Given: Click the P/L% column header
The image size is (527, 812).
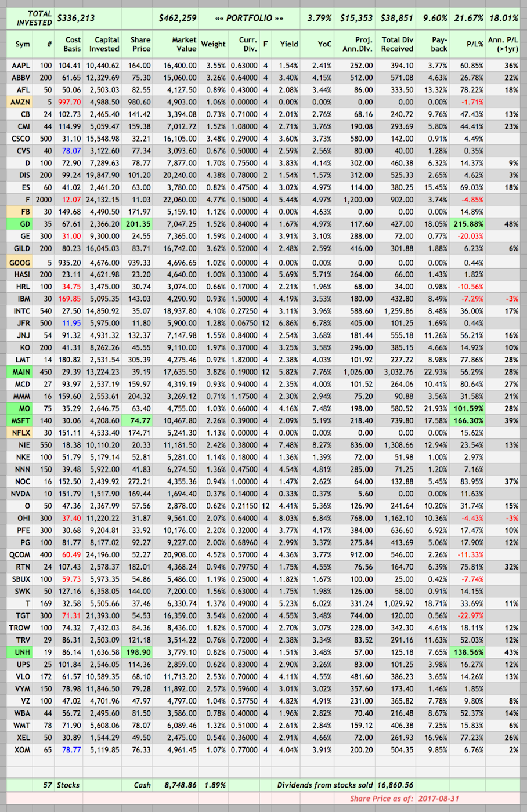Looking at the screenshot, I should click(x=474, y=44).
